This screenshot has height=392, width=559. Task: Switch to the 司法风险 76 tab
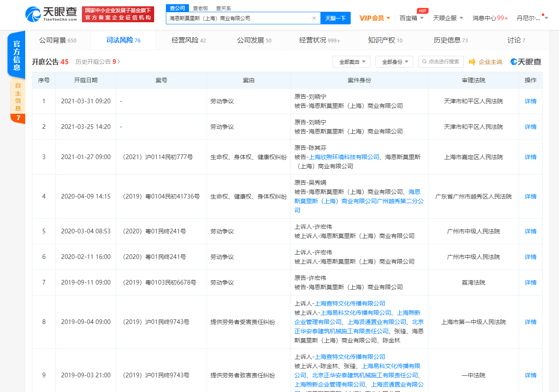point(123,40)
